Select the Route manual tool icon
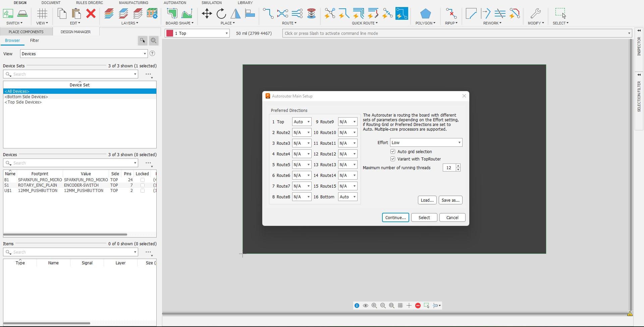644x327 pixels. 268,14
